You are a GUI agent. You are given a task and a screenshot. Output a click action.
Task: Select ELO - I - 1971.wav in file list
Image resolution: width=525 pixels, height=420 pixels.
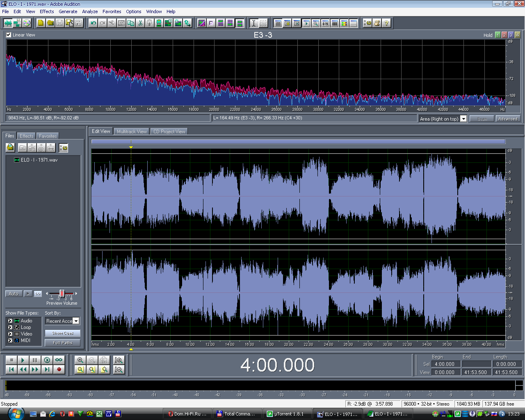[x=39, y=160]
